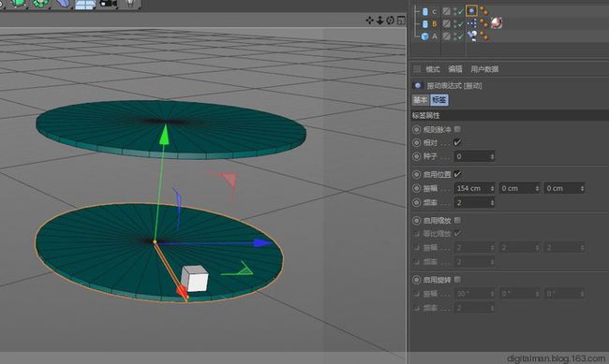
Task: Switch to the 基本 tab
Action: pos(421,100)
